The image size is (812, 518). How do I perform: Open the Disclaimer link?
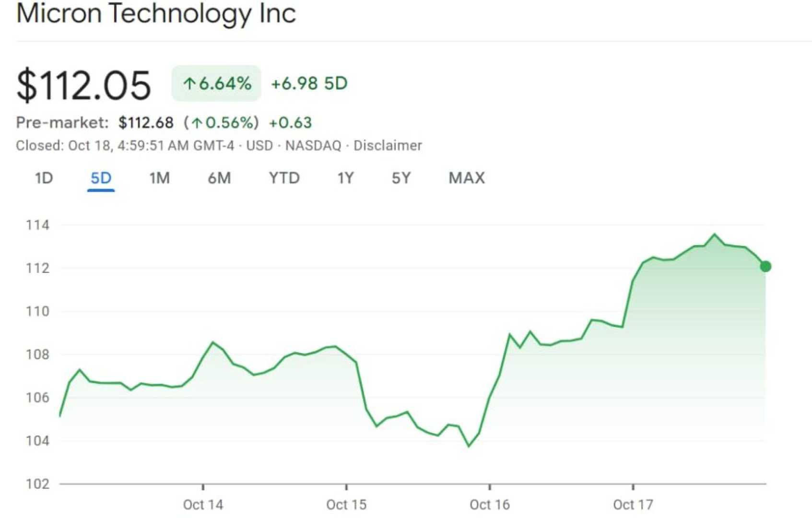tap(388, 145)
